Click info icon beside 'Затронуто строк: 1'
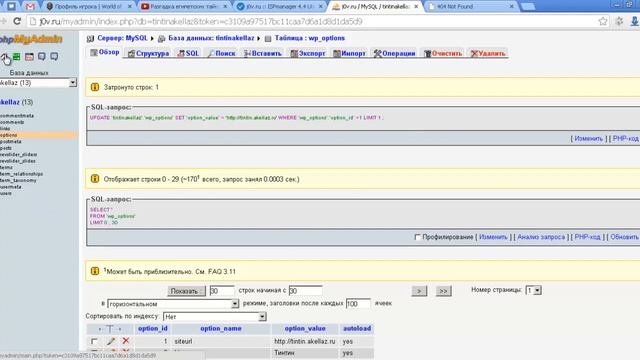 click(x=95, y=87)
